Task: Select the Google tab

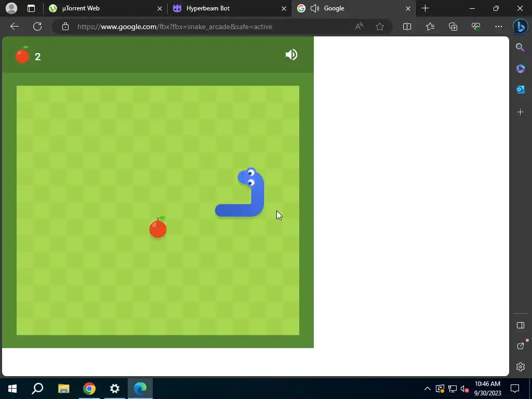Action: pos(353,8)
